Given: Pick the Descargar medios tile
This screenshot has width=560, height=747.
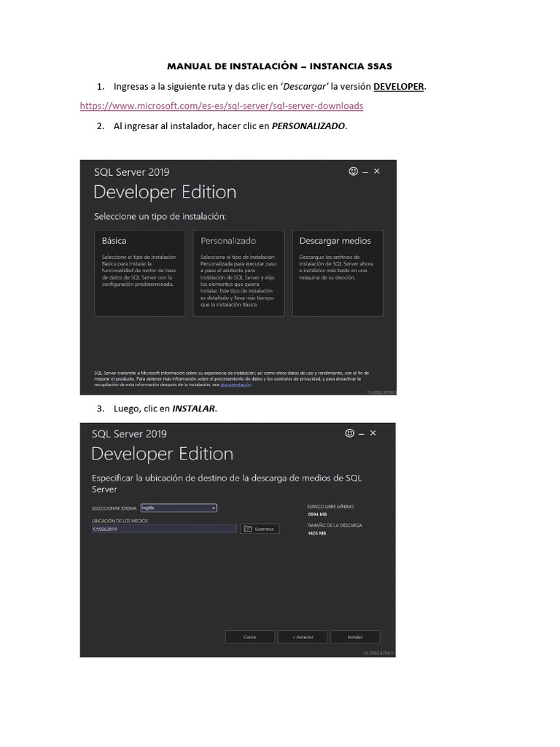Looking at the screenshot, I should (x=337, y=273).
